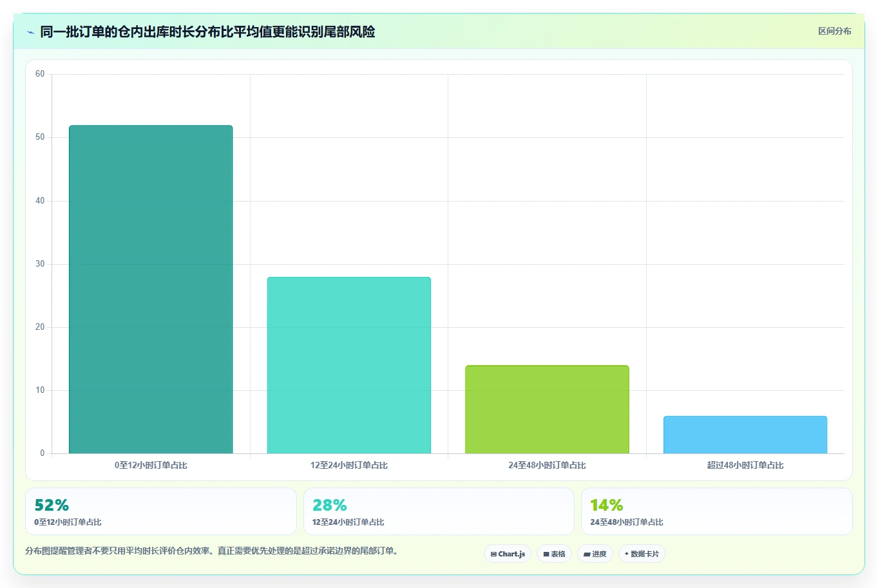The image size is (878, 588).
Task: Select the 表格 tag chip
Action: [554, 554]
